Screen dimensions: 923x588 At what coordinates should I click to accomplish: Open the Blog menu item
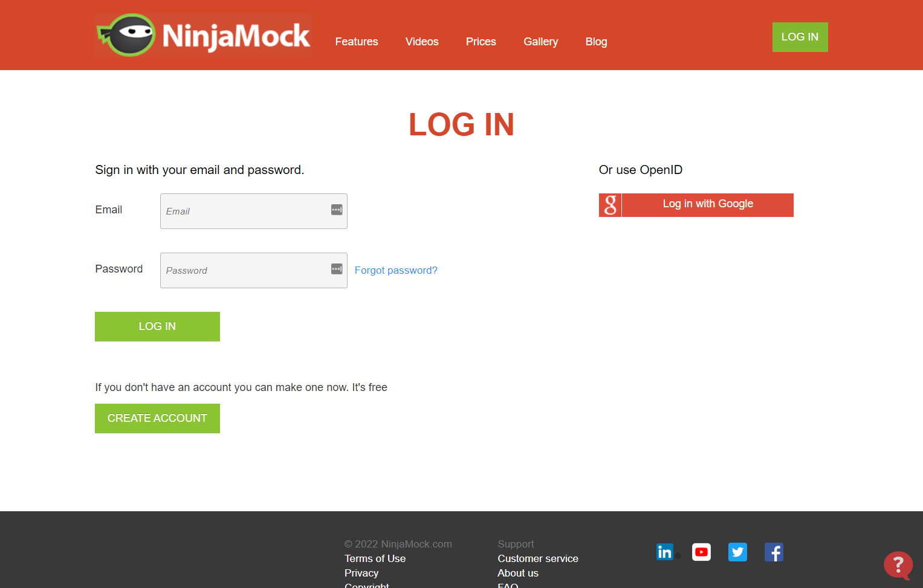(x=596, y=42)
